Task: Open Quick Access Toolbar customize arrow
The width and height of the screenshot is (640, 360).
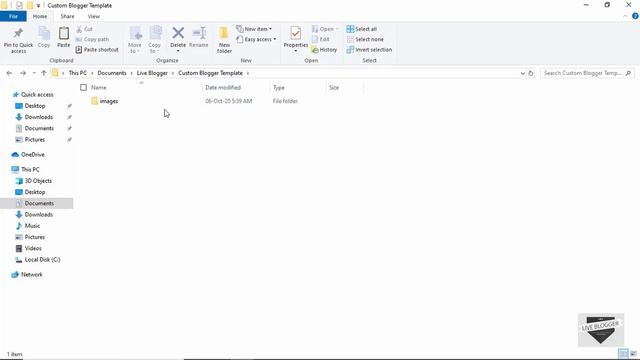Action: 38,6
